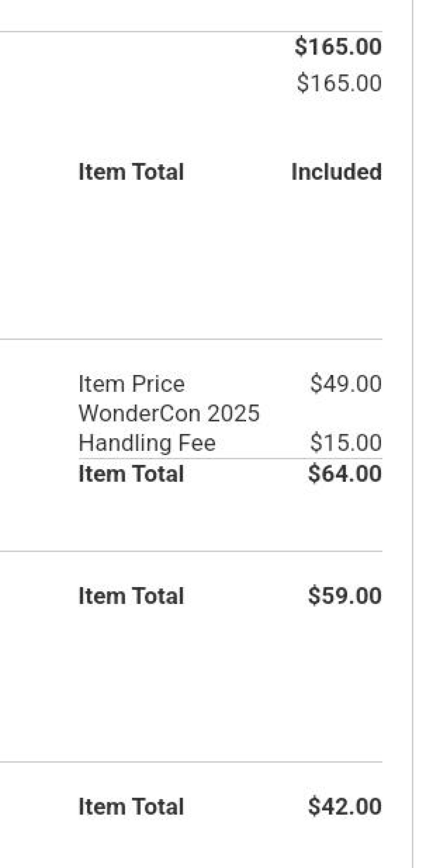The width and height of the screenshot is (433, 868).
Task: Select the $59.00 item total
Action: click(x=344, y=596)
